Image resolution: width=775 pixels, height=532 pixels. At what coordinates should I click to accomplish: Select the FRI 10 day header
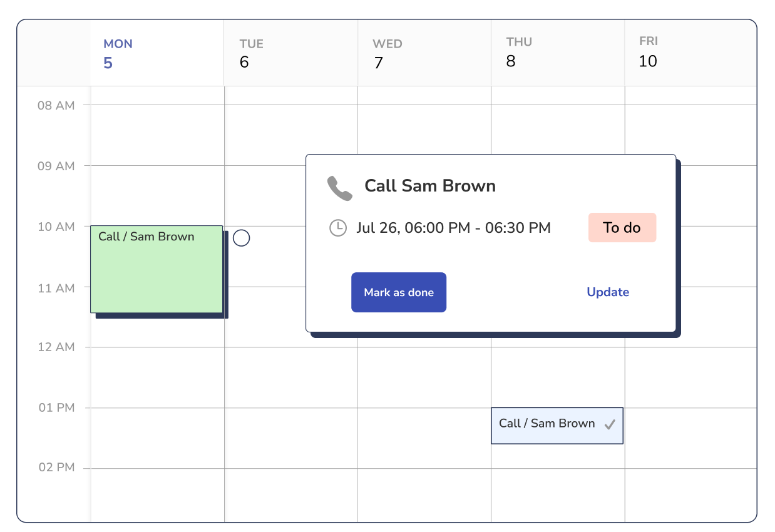(689, 52)
